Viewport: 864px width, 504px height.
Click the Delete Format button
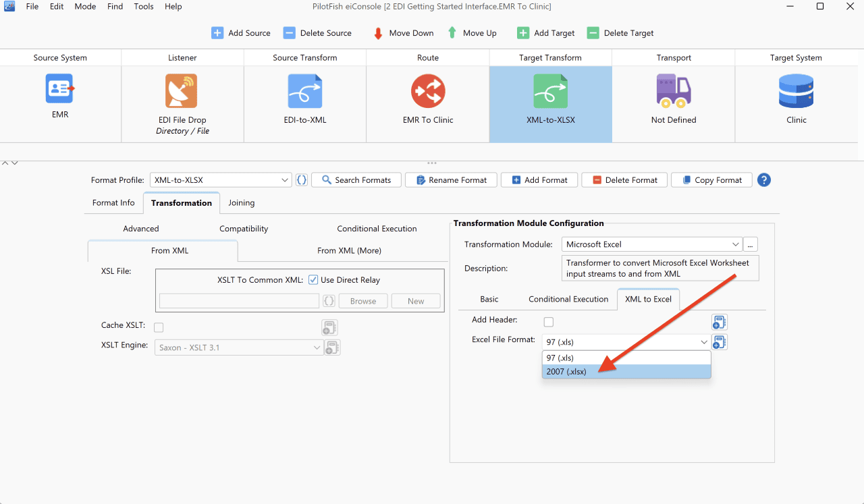[624, 180]
